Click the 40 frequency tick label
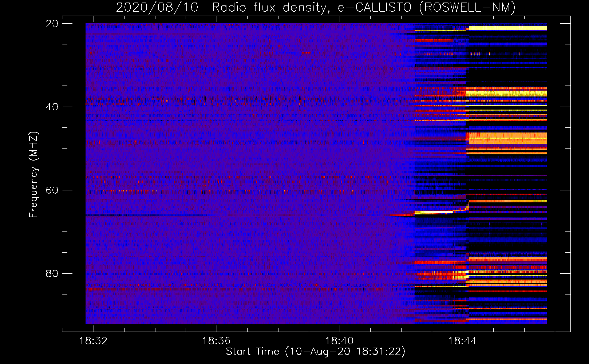Screen dimensions: 589x364 [52, 107]
